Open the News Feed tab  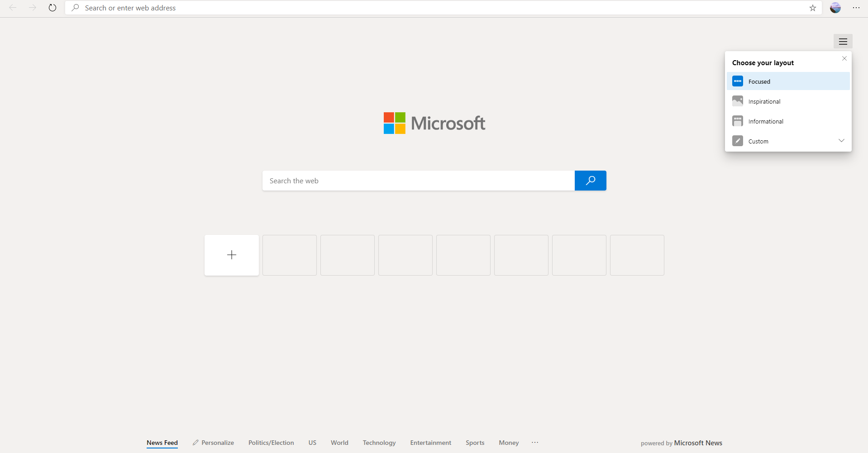pyautogui.click(x=162, y=443)
